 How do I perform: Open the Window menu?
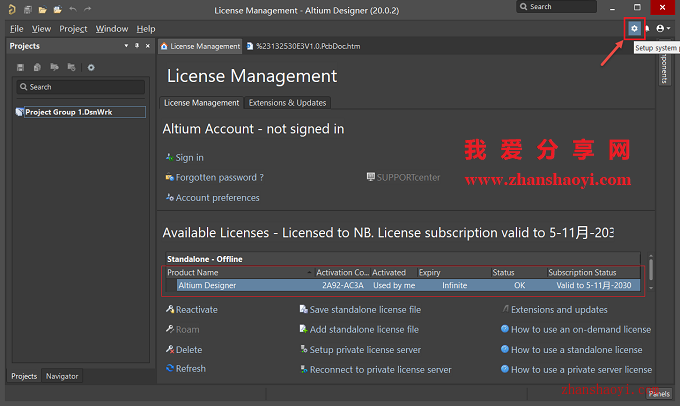[112, 29]
